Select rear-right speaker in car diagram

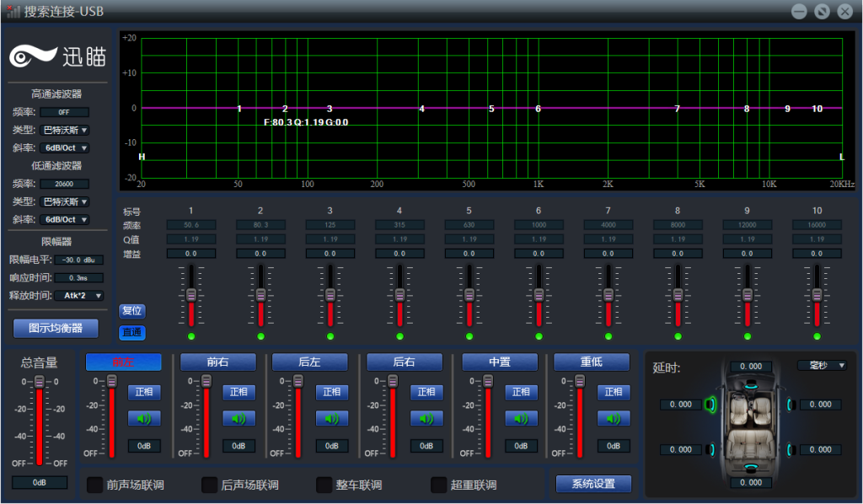pos(791,449)
